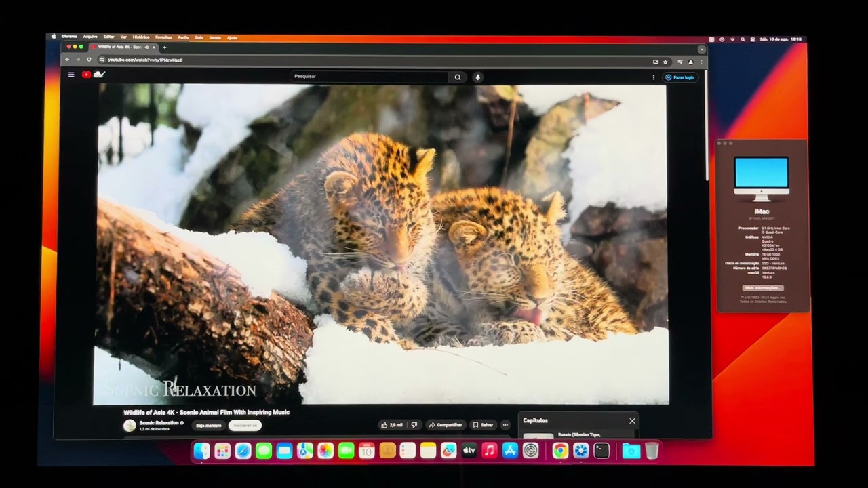Screen dimensions: 868x488
Task: Start voice search with the microphone icon
Action: (477, 77)
